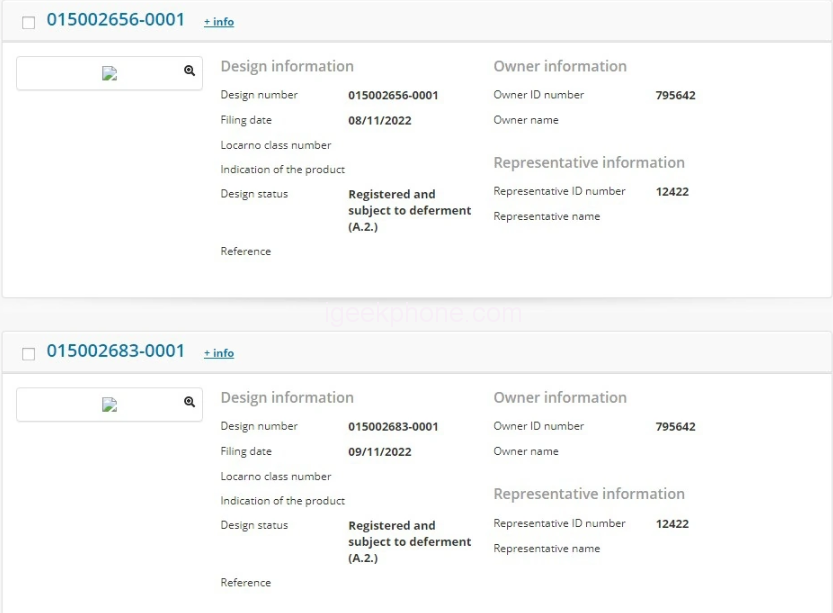The width and height of the screenshot is (833, 613).
Task: Open the 015002656-0001 heading link
Action: (115, 20)
